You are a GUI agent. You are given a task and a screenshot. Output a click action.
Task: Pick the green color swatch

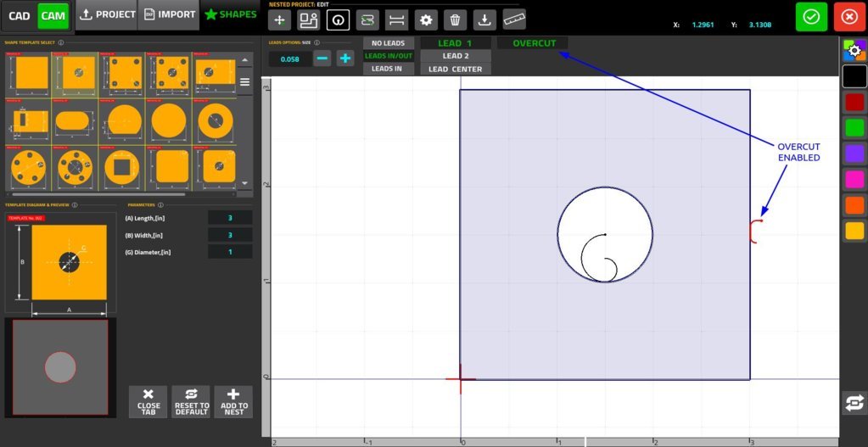click(x=854, y=128)
